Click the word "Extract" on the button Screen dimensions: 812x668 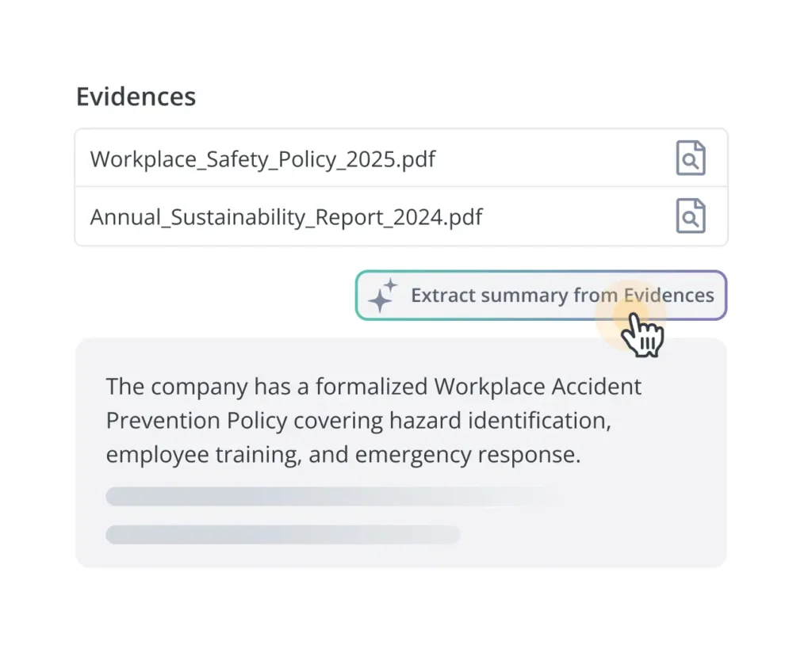tap(442, 296)
